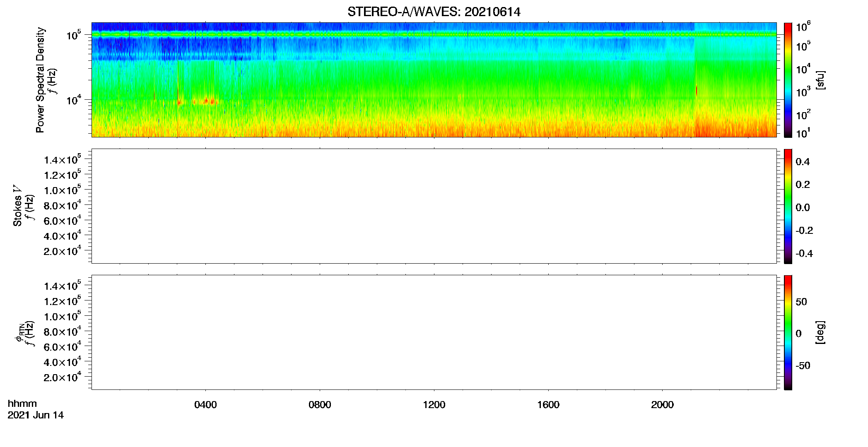Viewport: 868px width, 447px height.
Task: Click the [deg] unit label
Action: coord(820,332)
